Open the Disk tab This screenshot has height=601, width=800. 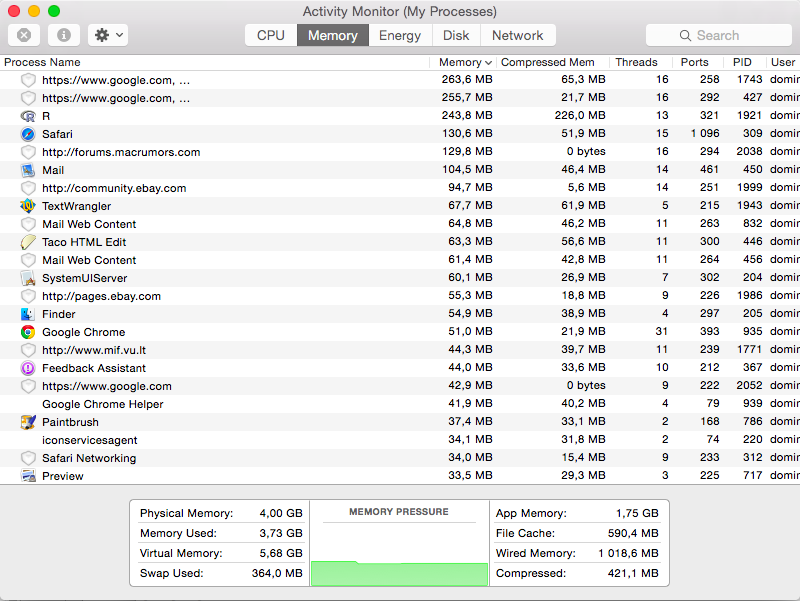pyautogui.click(x=456, y=35)
